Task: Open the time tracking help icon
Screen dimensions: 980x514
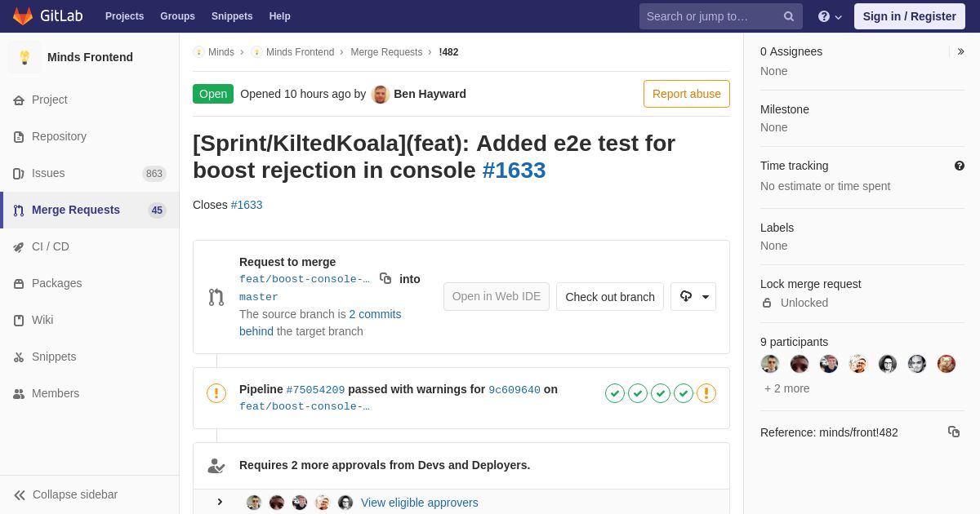Action: [x=960, y=166]
